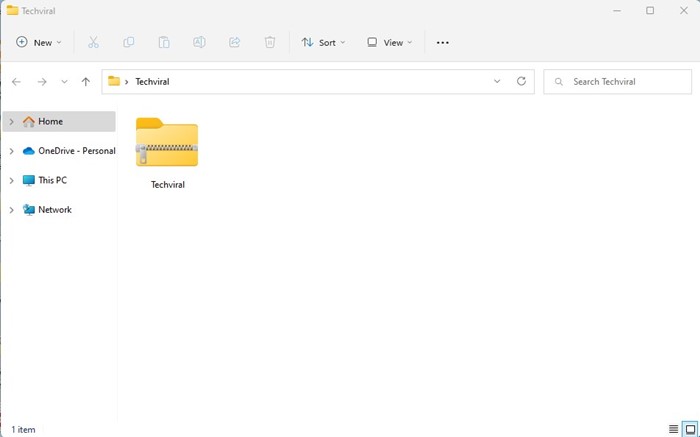Go up one folder level
This screenshot has height=437, width=700.
(x=86, y=82)
